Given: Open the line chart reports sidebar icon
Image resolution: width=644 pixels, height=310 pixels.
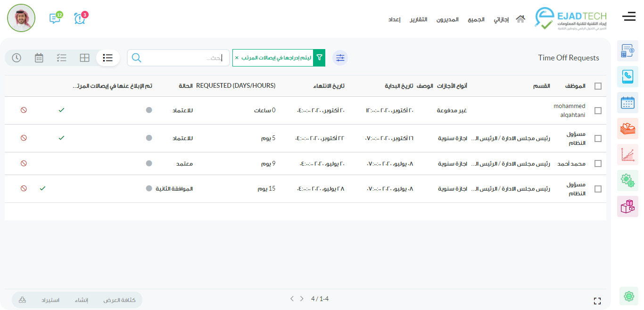Looking at the screenshot, I should pos(627,154).
